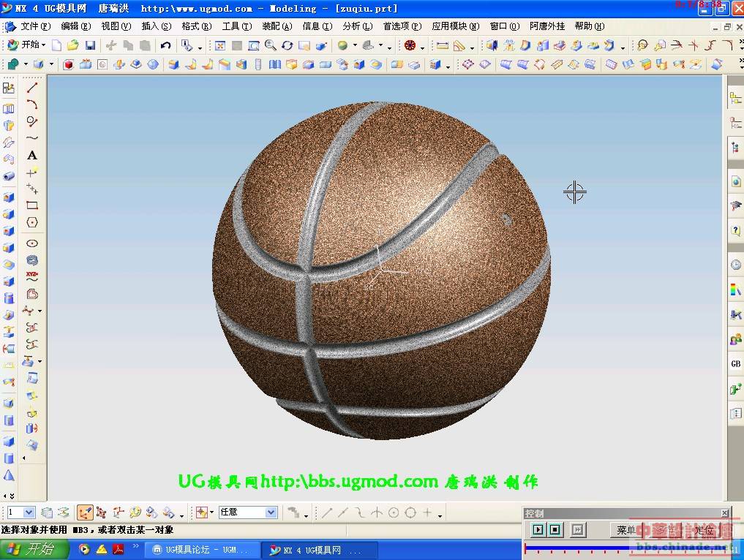The width and height of the screenshot is (744, 560).
Task: Select the Rectangle curve tool
Action: point(31,205)
